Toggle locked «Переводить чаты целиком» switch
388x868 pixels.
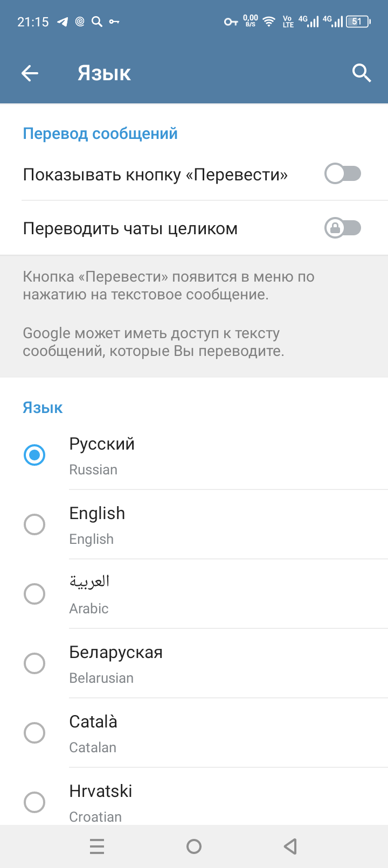click(x=343, y=228)
